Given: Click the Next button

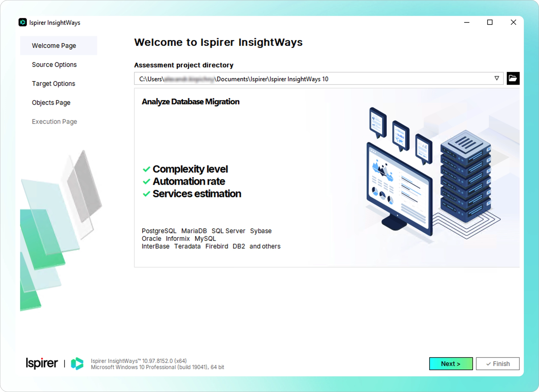Looking at the screenshot, I should [451, 364].
